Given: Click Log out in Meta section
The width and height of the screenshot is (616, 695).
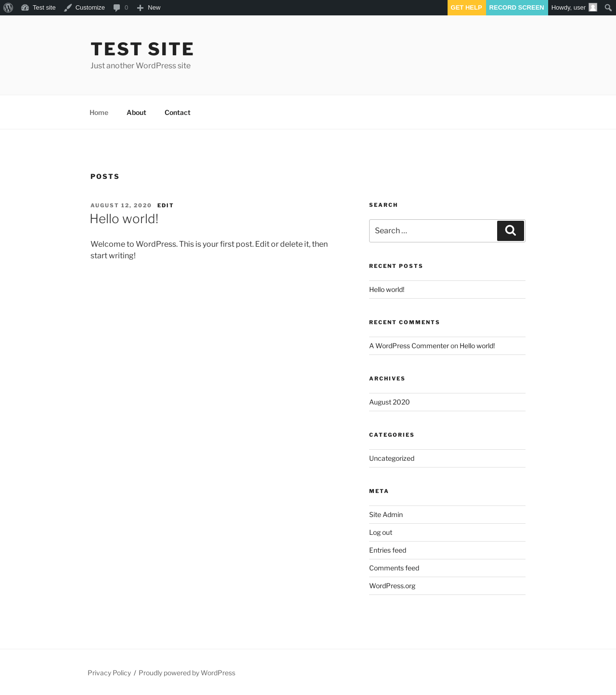Looking at the screenshot, I should 381,532.
